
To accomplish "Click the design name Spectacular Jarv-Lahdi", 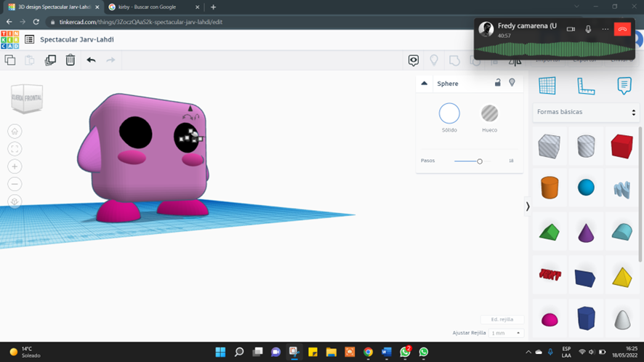I will tap(77, 39).
